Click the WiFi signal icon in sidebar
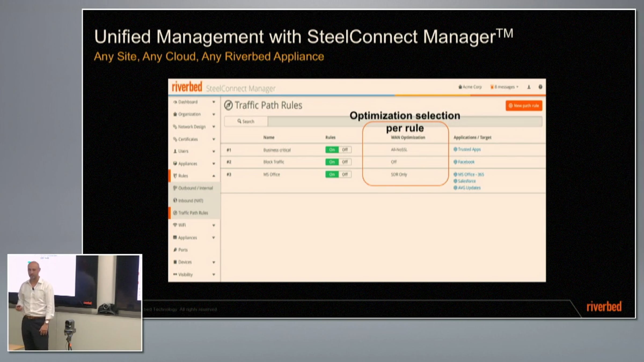644x362 pixels. pos(175,225)
